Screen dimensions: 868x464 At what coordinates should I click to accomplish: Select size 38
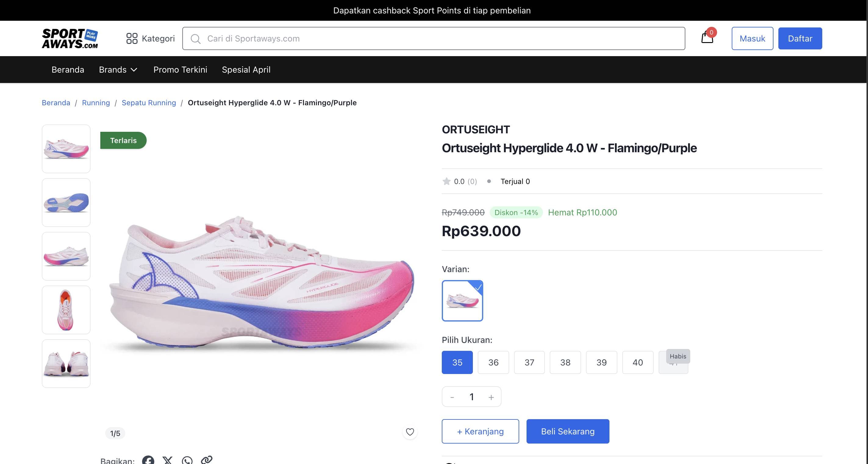(566, 362)
